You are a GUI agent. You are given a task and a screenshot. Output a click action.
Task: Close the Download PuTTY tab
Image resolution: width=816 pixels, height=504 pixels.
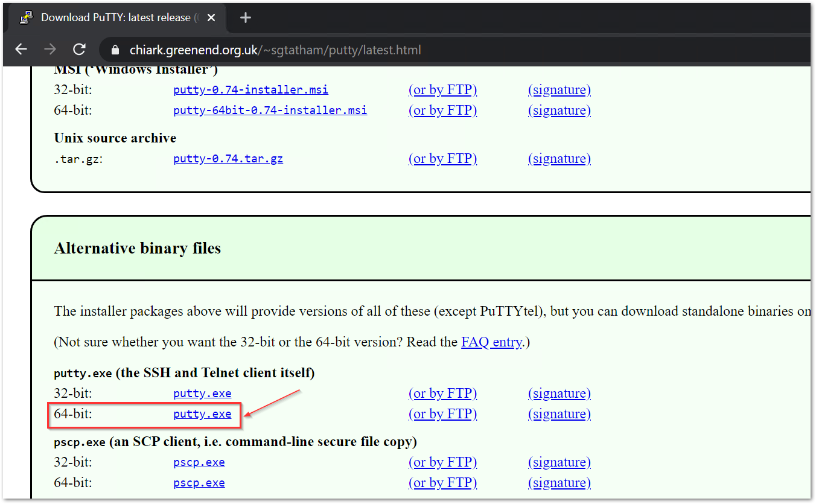(211, 18)
